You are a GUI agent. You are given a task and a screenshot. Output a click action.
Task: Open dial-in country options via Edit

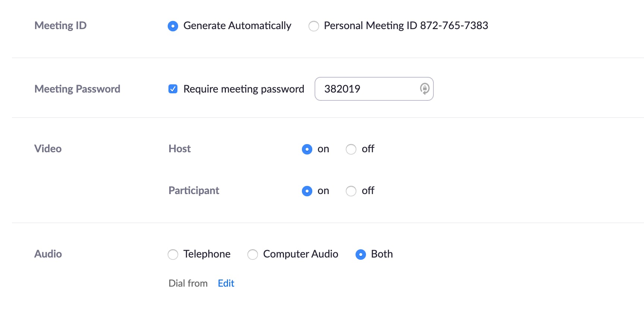tap(225, 283)
